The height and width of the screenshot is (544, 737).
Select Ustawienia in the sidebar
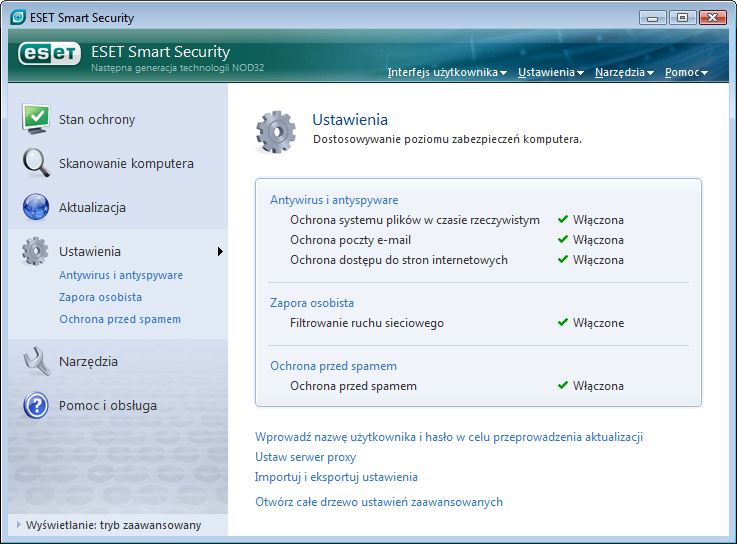90,252
